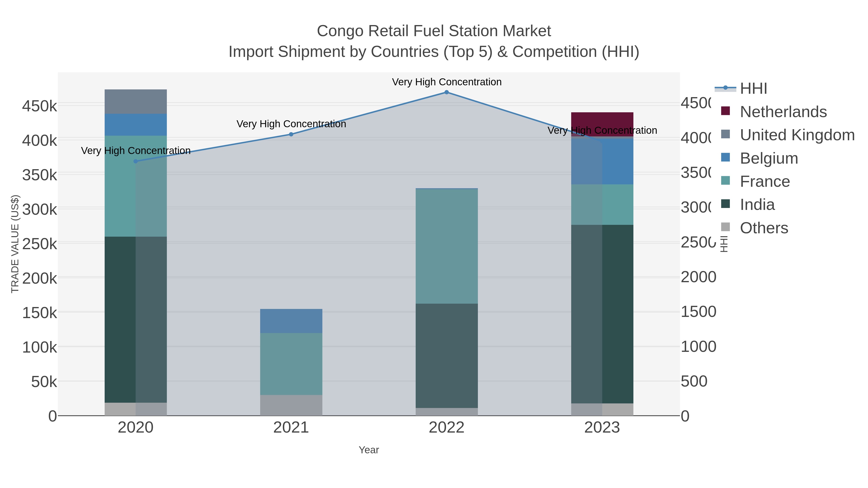Click Very High Concentration label above 2023
868x488 pixels.
click(602, 130)
